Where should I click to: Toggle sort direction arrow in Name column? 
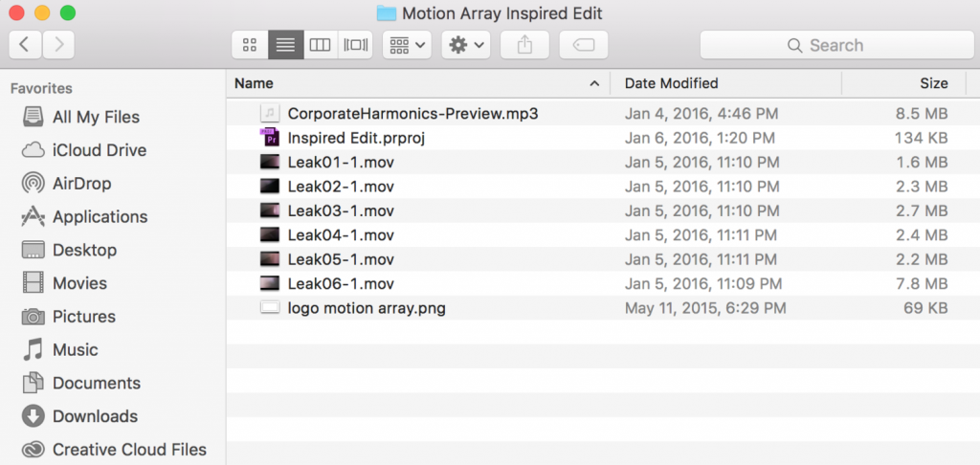coord(594,84)
